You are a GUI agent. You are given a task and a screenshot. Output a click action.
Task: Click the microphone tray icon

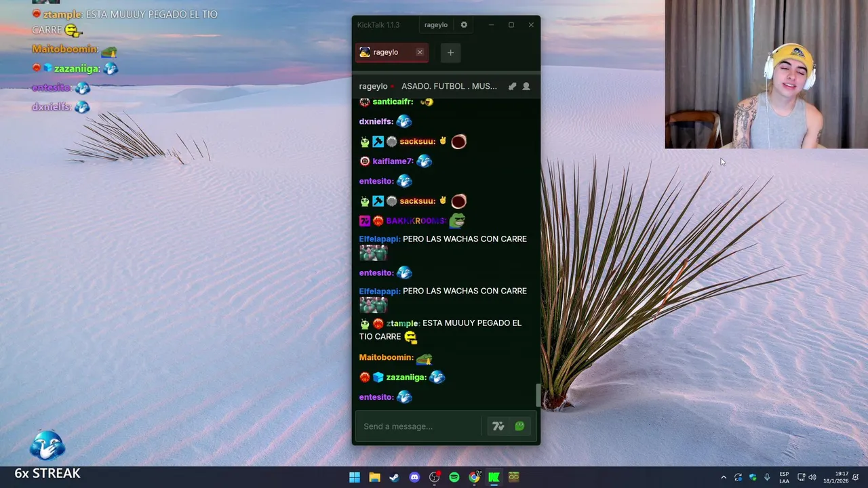pyautogui.click(x=767, y=477)
